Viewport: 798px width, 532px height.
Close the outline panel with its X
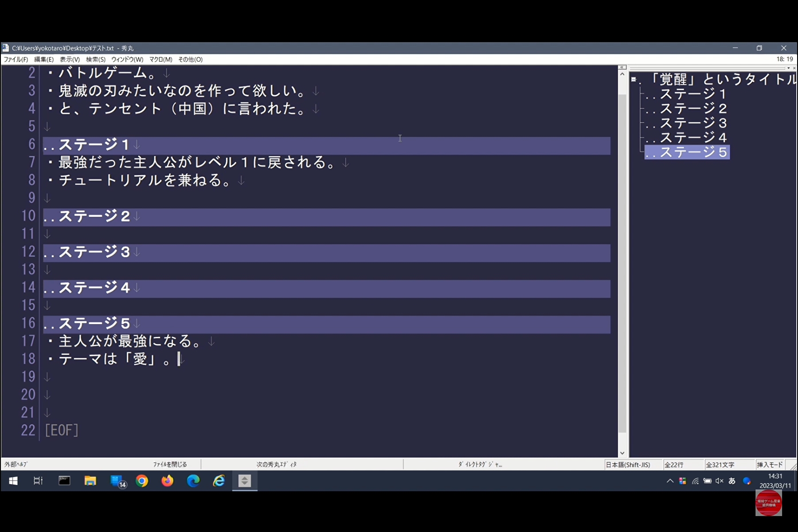pyautogui.click(x=794, y=68)
